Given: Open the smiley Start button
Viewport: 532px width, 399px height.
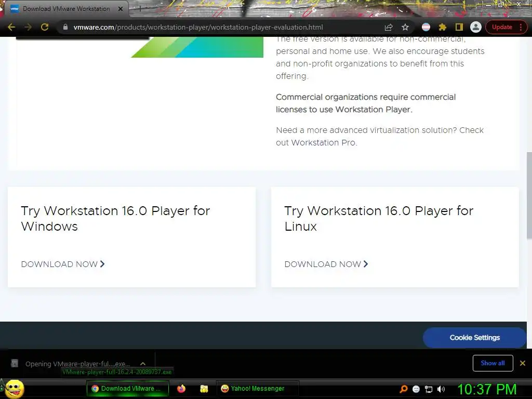Looking at the screenshot, I should [x=15, y=389].
